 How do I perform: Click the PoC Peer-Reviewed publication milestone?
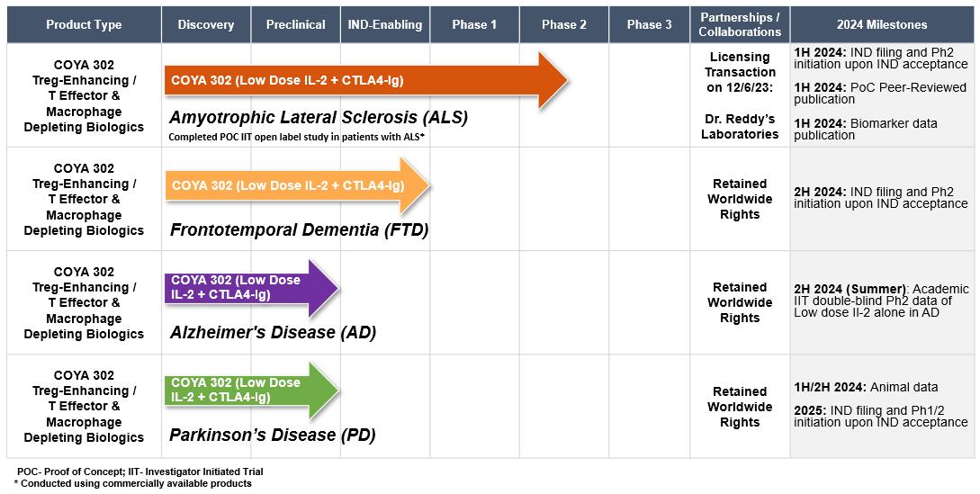(x=879, y=94)
